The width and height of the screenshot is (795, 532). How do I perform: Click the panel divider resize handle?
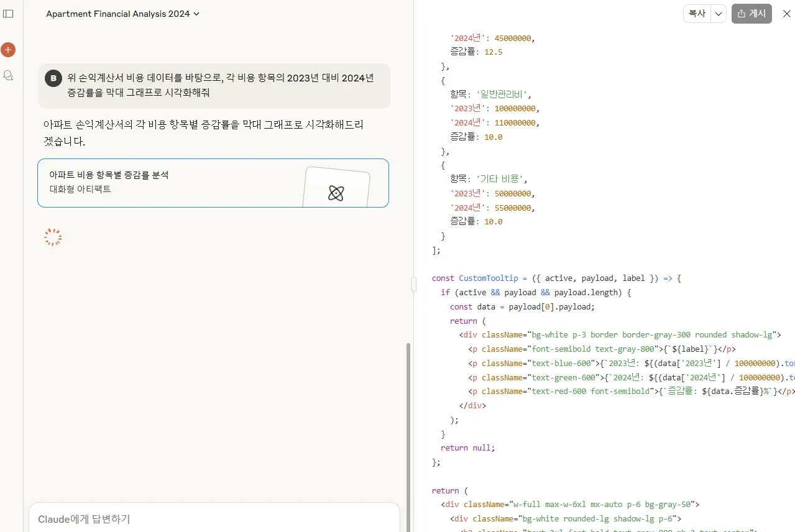tap(413, 284)
